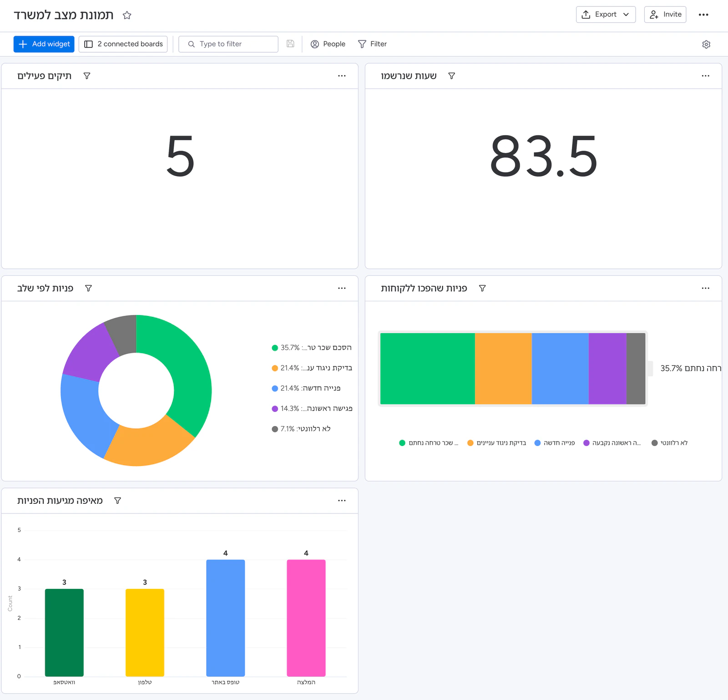Click dashboard title תמונת מצב למשרד
Screen dimensions: 728x700
point(64,15)
